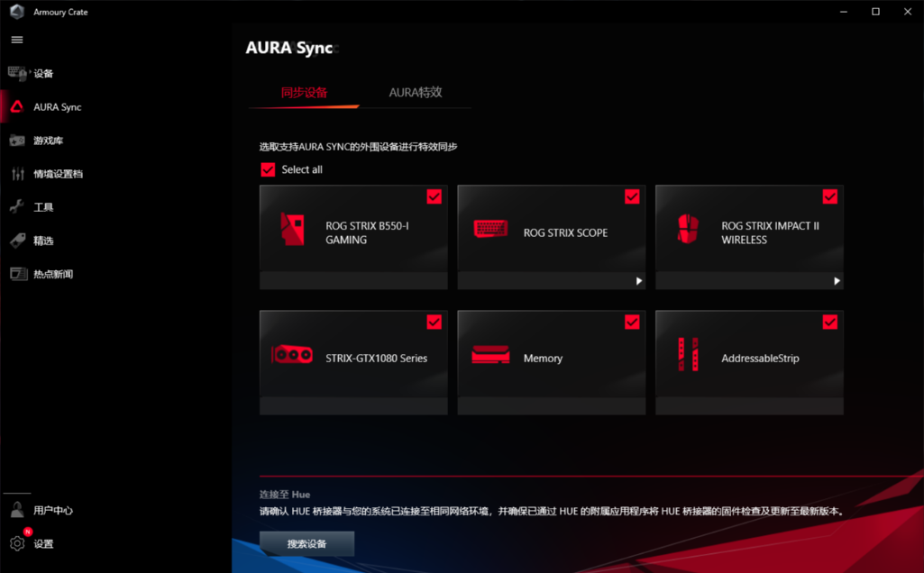Maximize the Armoury Crate window
Screen dimensions: 924x573
875,11
